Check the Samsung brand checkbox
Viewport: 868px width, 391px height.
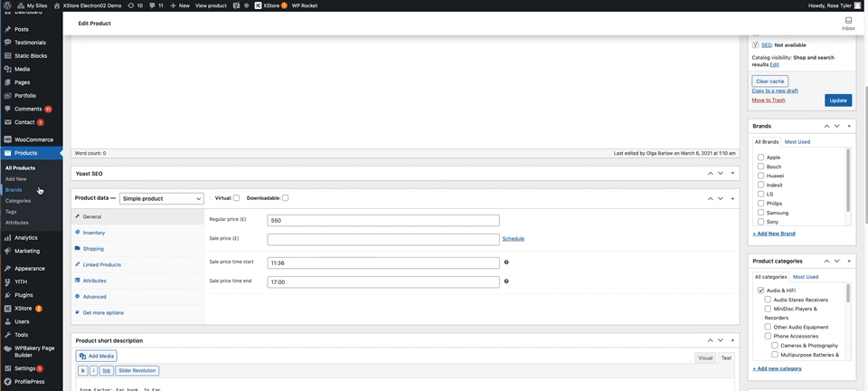[x=760, y=213]
